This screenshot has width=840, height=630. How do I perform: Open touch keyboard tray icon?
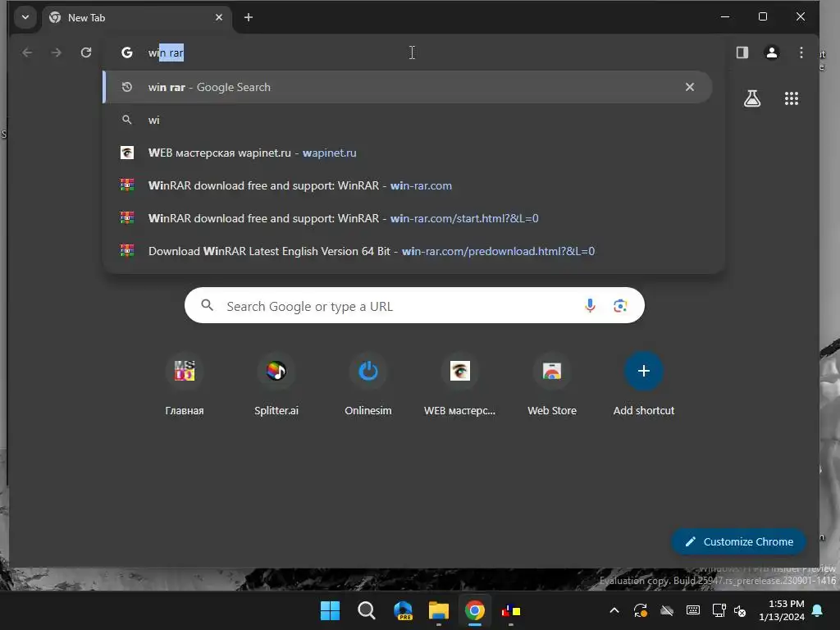(x=692, y=610)
